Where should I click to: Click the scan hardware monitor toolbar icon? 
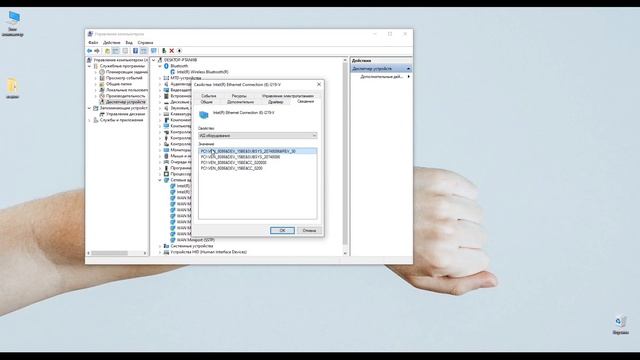154,51
